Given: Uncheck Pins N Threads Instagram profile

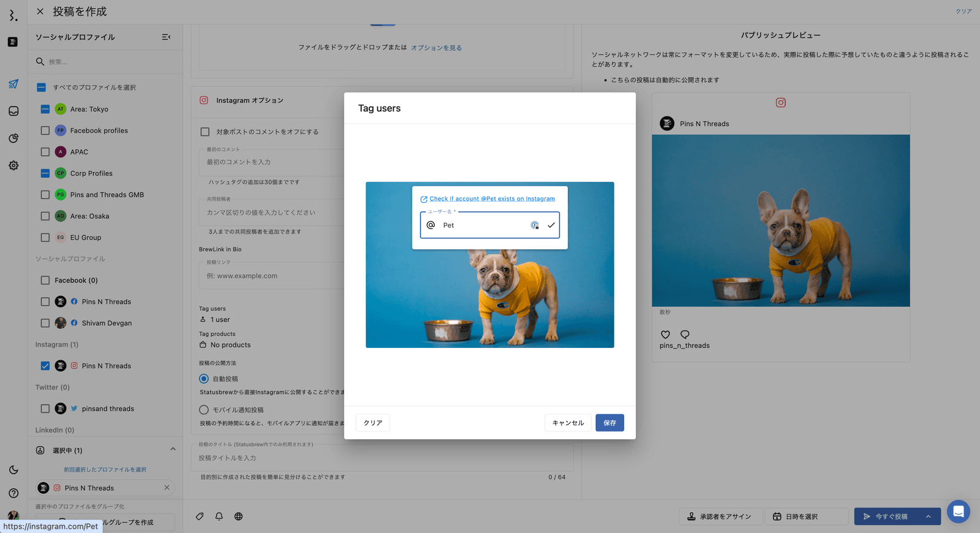Looking at the screenshot, I should coord(45,366).
